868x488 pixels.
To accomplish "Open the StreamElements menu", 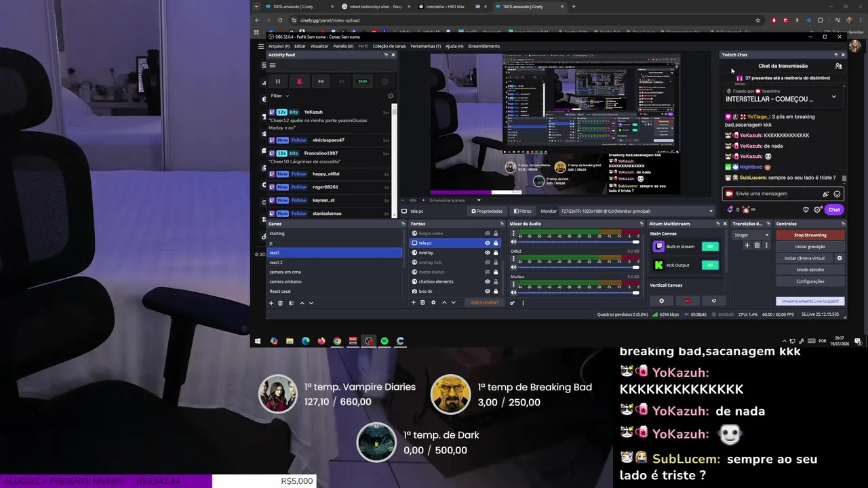I will pyautogui.click(x=484, y=46).
